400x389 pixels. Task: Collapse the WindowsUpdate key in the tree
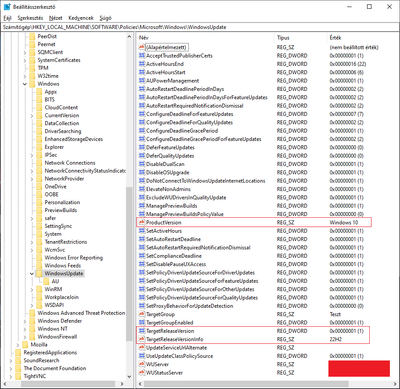point(32,274)
